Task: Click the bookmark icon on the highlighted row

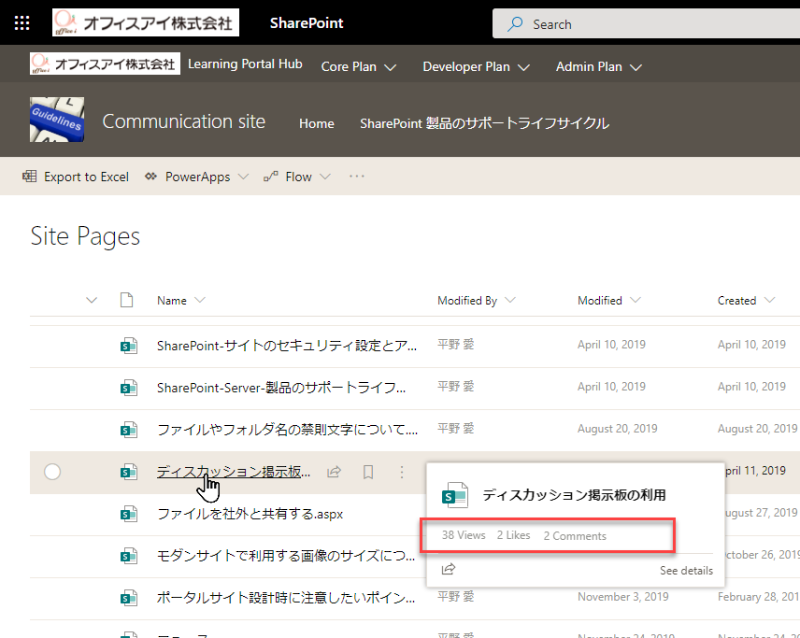Action: coord(368,472)
